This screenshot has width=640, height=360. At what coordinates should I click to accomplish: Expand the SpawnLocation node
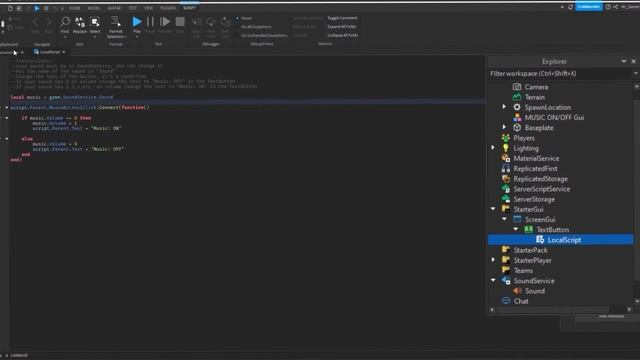(x=504, y=107)
